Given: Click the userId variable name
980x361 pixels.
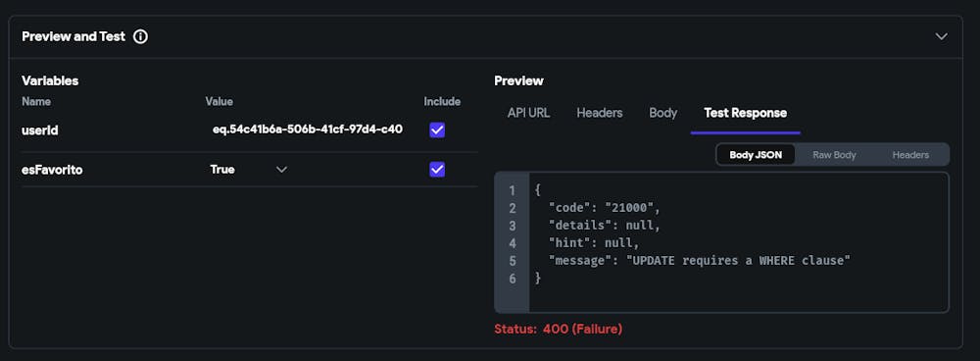Looking at the screenshot, I should pos(40,130).
